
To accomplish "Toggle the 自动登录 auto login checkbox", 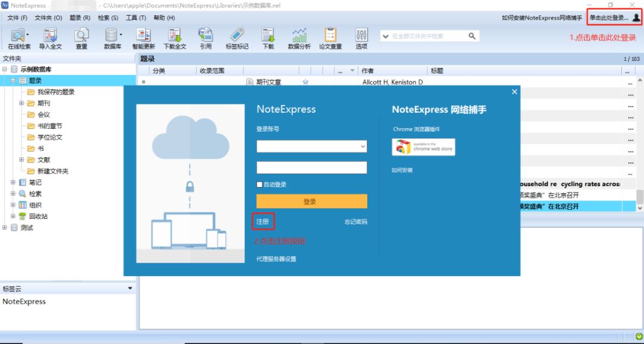I will click(259, 185).
